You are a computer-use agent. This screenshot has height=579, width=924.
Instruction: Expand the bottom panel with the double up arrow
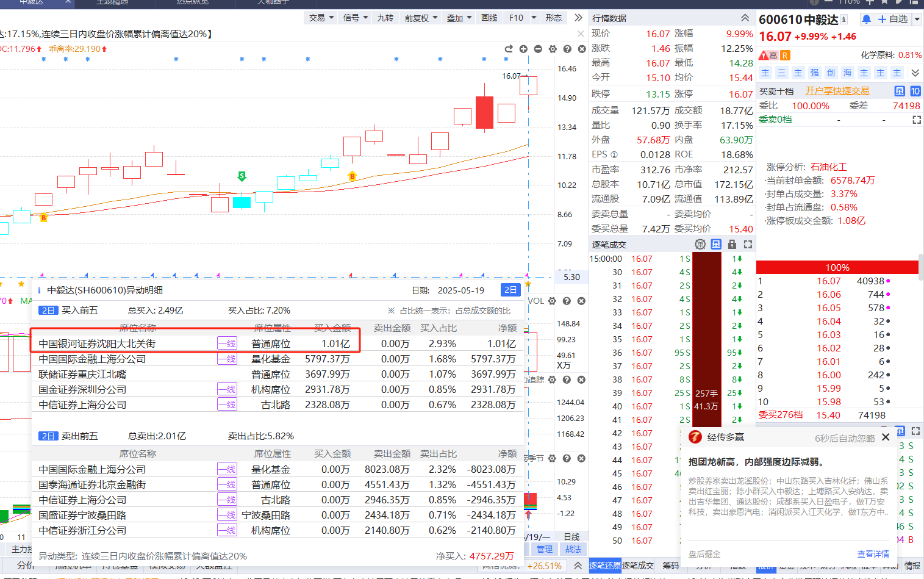pos(578,566)
